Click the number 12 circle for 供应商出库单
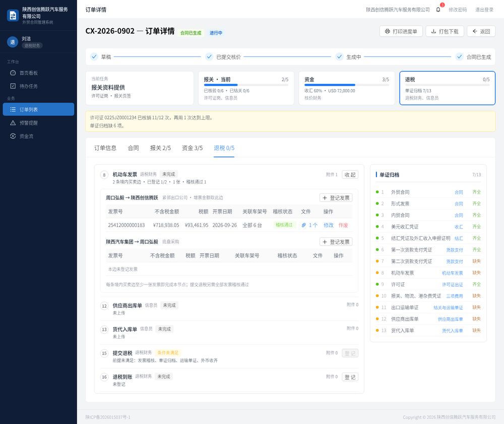The height and width of the screenshot is (424, 504). [x=104, y=306]
